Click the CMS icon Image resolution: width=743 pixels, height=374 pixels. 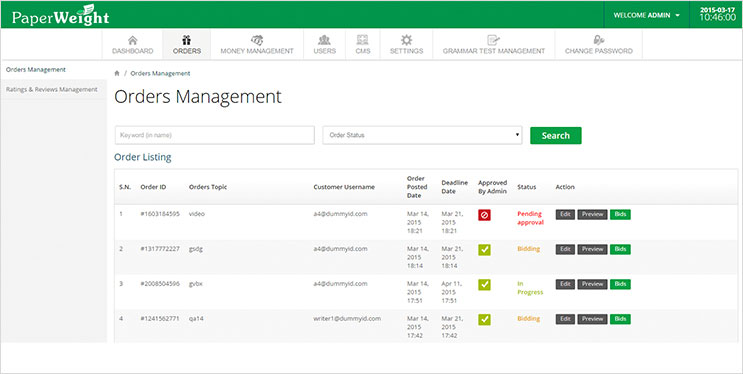(x=362, y=40)
